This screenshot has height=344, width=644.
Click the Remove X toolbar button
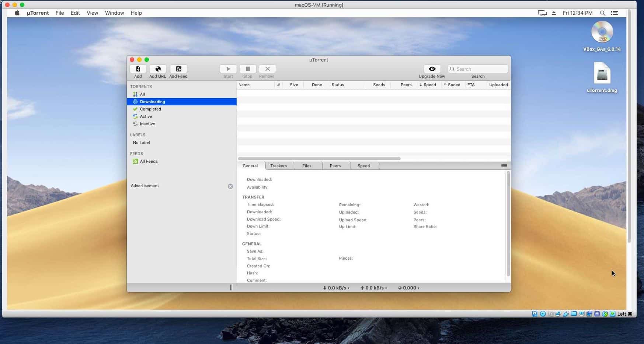coord(267,69)
